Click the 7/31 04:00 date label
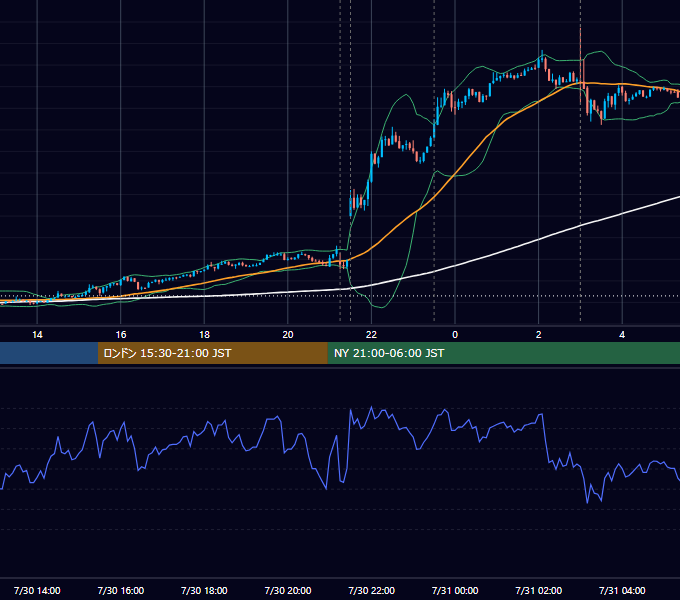This screenshot has height=600, width=680. (622, 590)
